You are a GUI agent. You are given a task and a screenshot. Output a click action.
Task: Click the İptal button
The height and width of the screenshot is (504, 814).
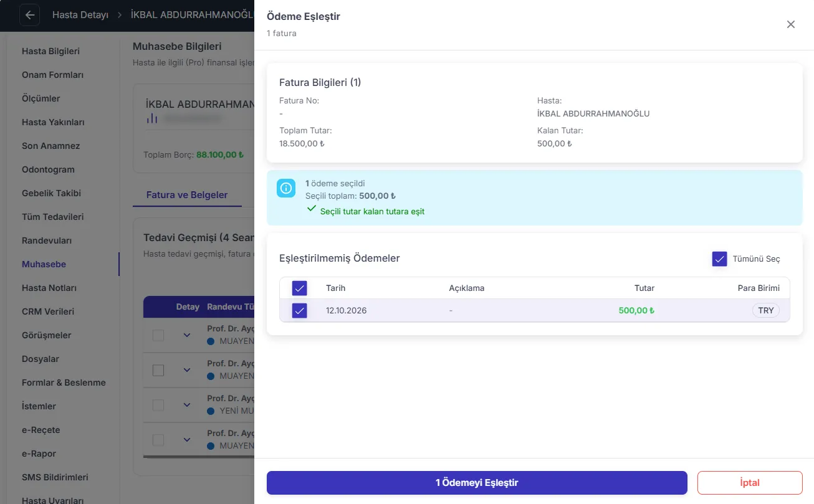750,483
